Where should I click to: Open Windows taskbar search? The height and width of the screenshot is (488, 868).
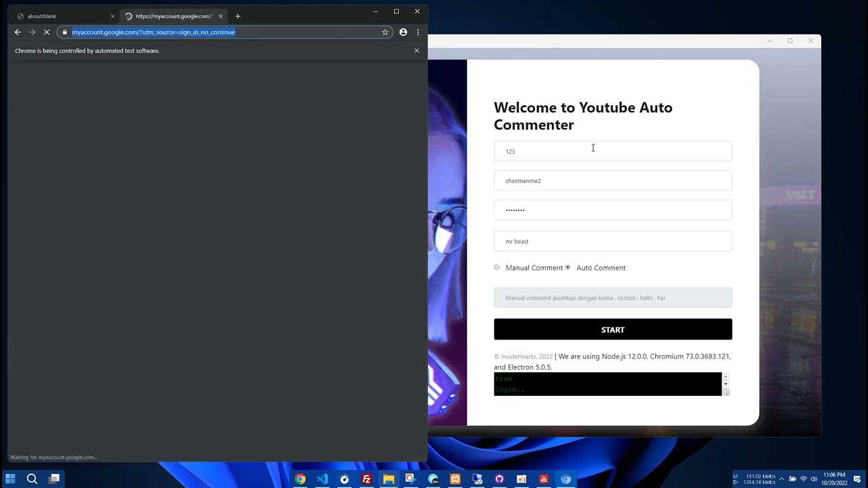click(32, 479)
